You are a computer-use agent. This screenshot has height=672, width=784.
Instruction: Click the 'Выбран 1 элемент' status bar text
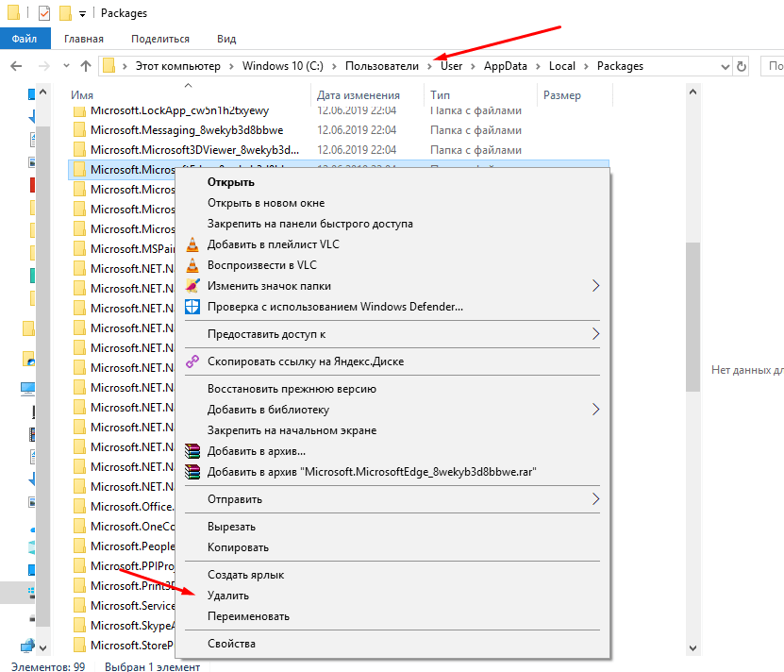click(153, 666)
